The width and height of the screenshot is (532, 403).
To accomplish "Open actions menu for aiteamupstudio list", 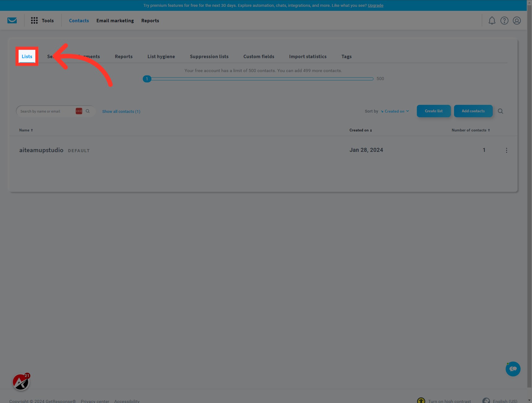I will tap(507, 150).
